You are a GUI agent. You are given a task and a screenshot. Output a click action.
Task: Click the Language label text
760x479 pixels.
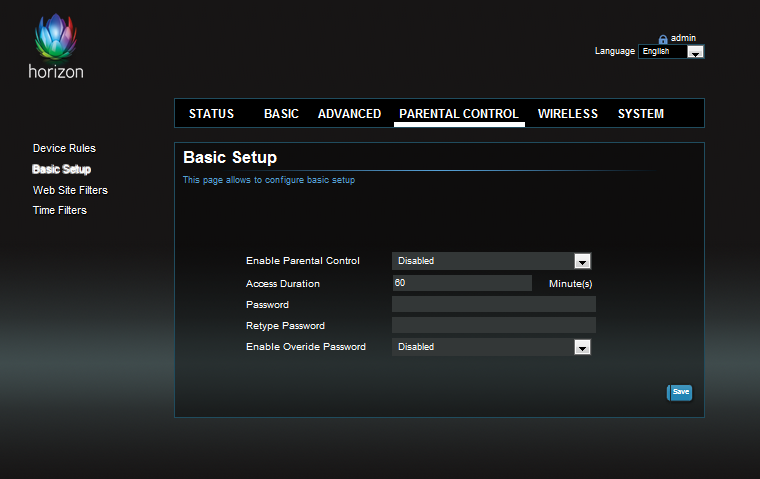pos(615,51)
